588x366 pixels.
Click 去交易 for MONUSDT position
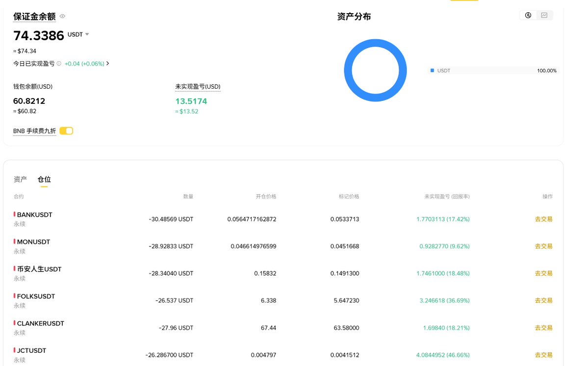543,246
